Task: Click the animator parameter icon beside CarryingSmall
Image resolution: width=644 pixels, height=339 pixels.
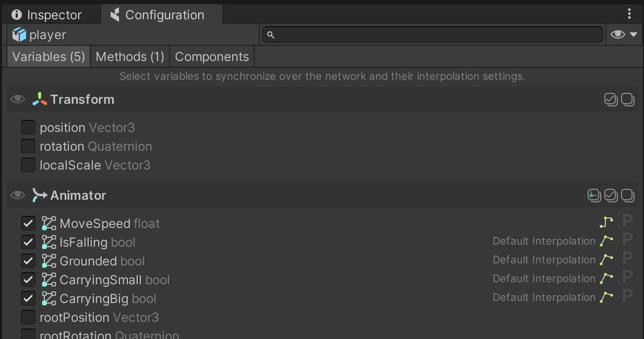Action: pos(49,280)
